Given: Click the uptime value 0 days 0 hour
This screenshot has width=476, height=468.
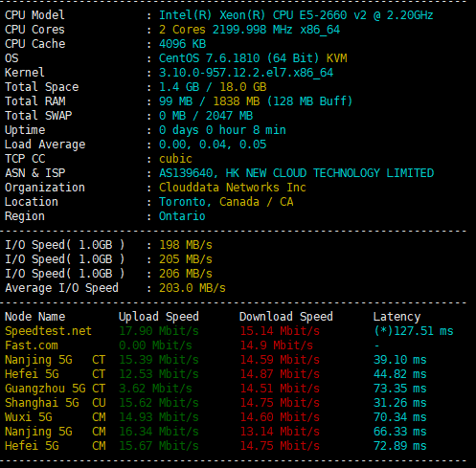Looking at the screenshot, I should [222, 130].
